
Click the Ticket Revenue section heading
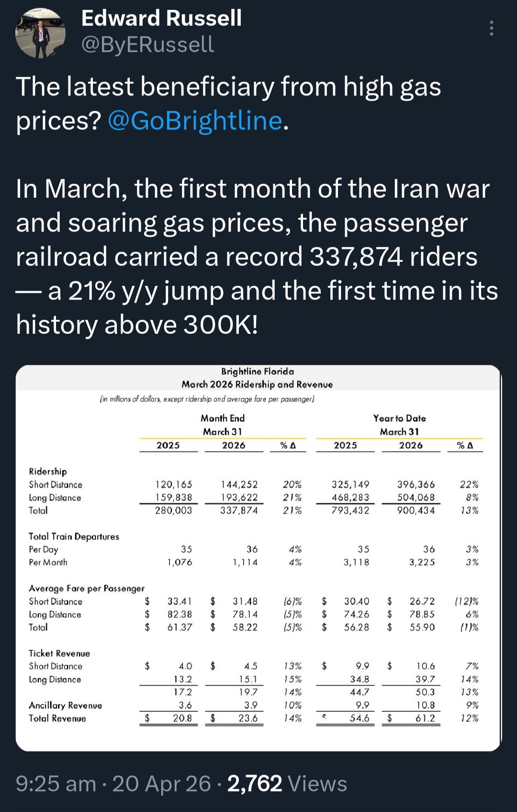59,653
